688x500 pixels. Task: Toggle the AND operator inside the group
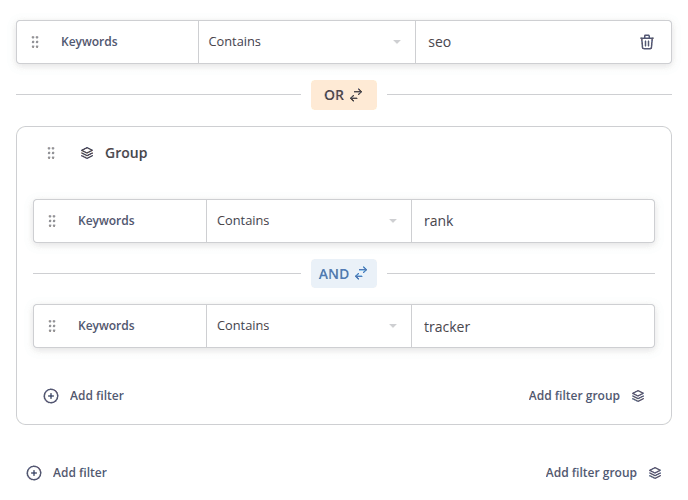pyautogui.click(x=344, y=274)
